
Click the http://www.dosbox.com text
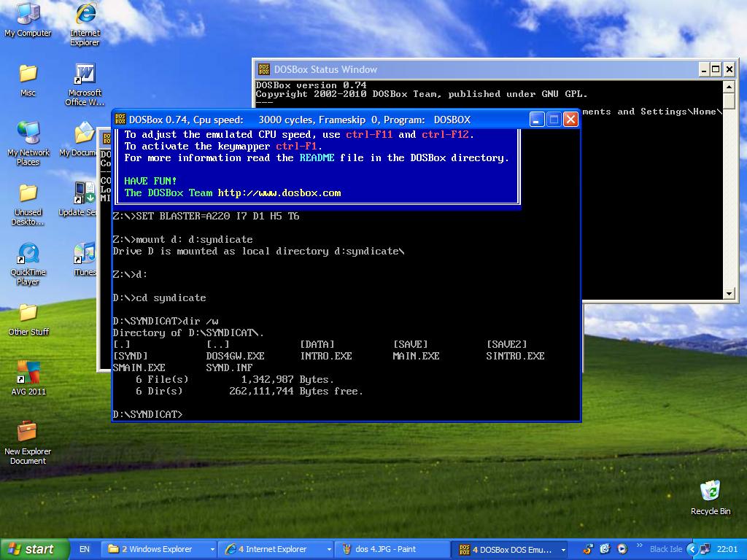[279, 192]
